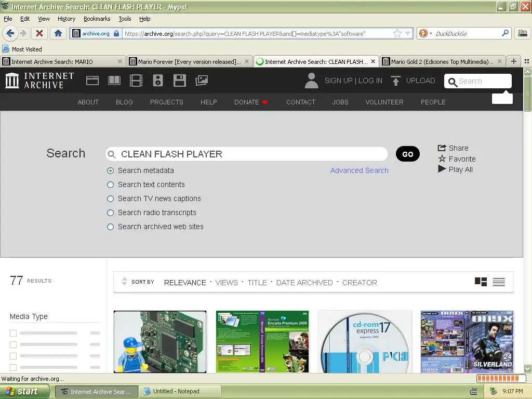Viewport: 532px width, 399px height.
Task: Stop loading with the red X button
Action: coord(39,33)
